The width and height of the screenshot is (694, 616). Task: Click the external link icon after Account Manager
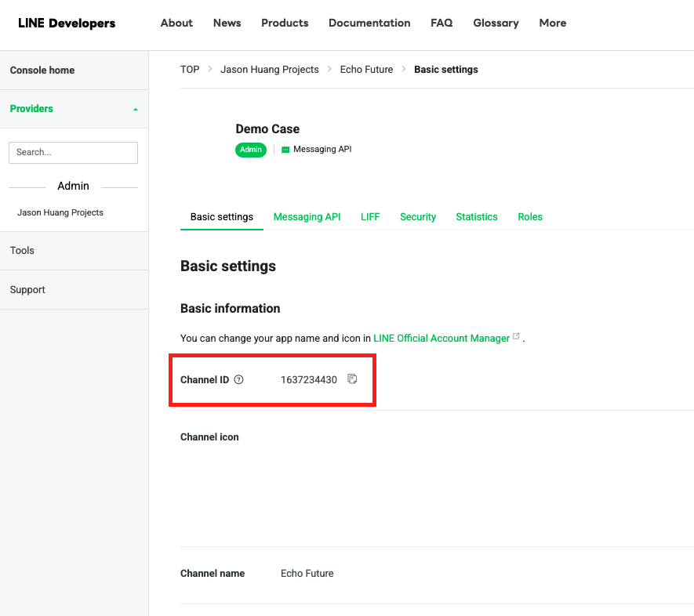point(516,337)
